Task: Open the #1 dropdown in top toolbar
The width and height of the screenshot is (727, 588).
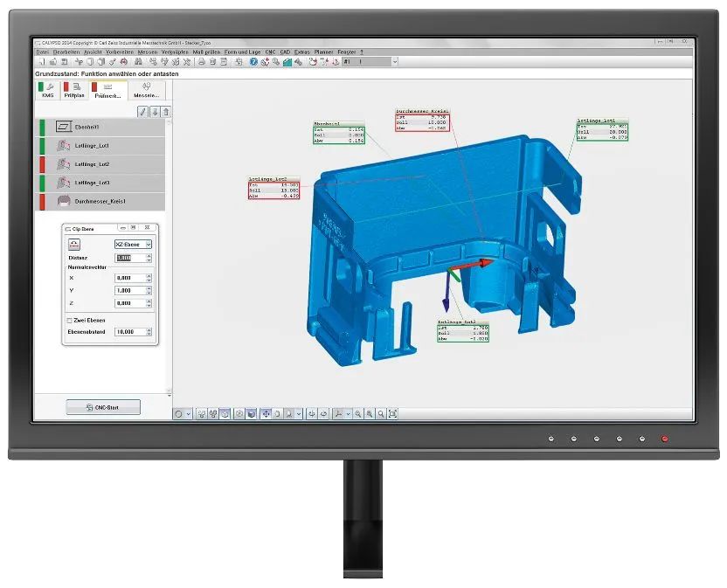Action: 395,62
